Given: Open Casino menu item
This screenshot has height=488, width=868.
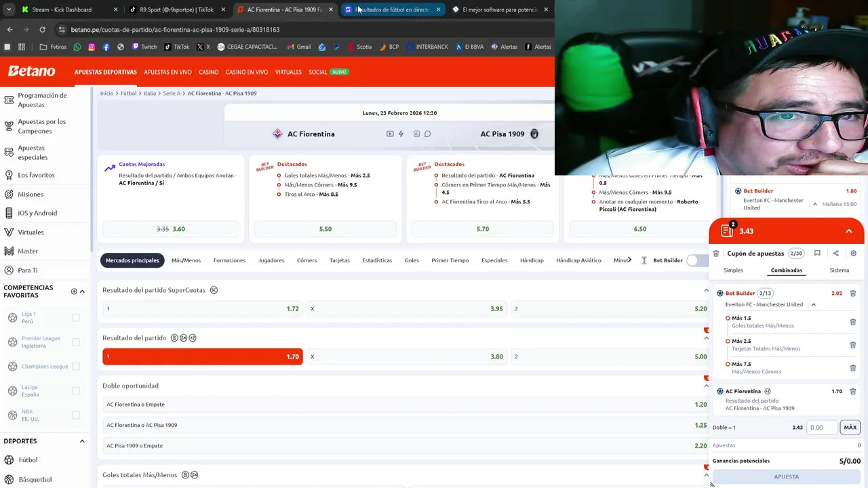Looking at the screenshot, I should (x=208, y=72).
